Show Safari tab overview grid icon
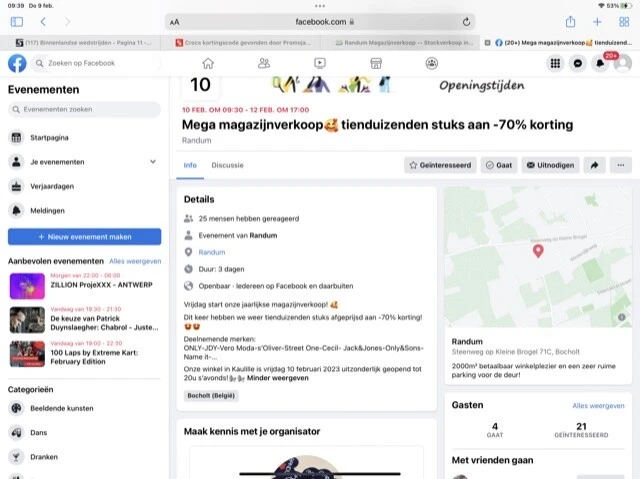 [624, 22]
